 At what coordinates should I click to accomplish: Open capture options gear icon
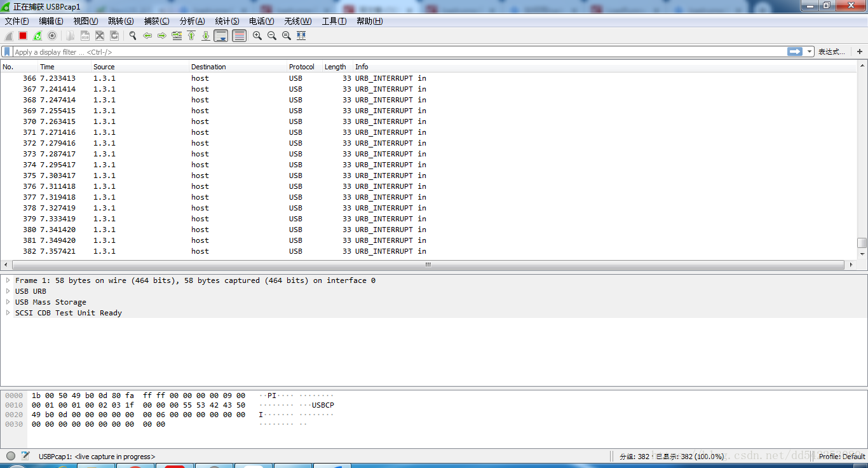[52, 36]
